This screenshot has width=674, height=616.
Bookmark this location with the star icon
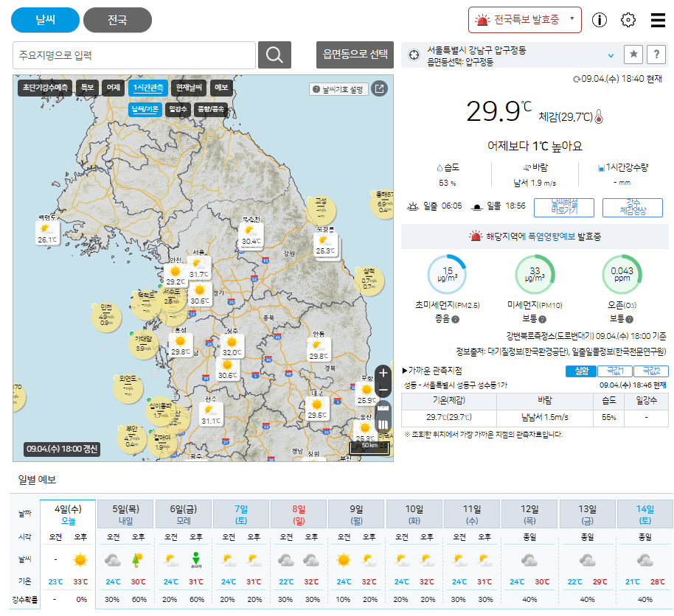click(633, 55)
